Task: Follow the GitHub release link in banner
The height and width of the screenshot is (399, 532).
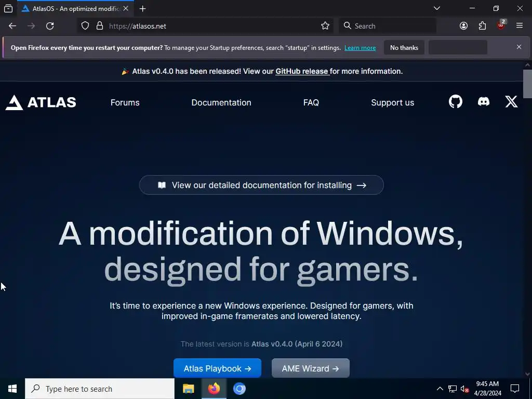Action: [x=302, y=71]
